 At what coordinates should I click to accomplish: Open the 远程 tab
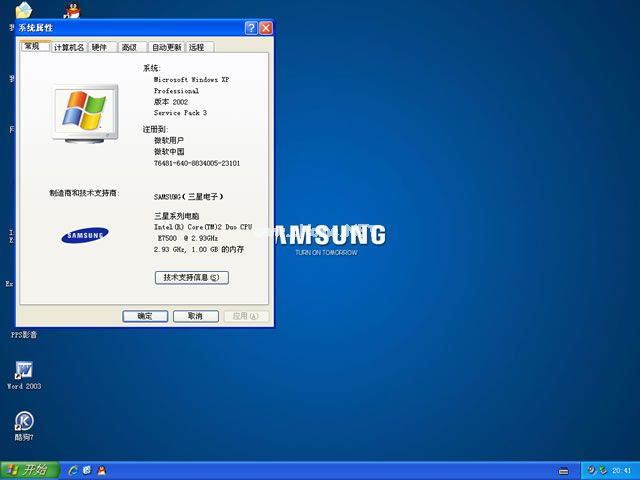pyautogui.click(x=196, y=47)
